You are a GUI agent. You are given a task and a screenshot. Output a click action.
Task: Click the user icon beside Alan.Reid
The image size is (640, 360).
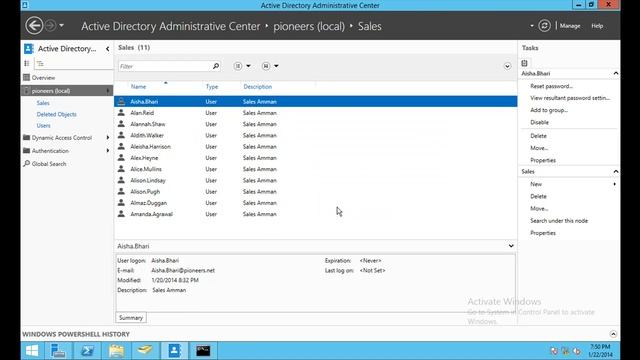point(121,112)
